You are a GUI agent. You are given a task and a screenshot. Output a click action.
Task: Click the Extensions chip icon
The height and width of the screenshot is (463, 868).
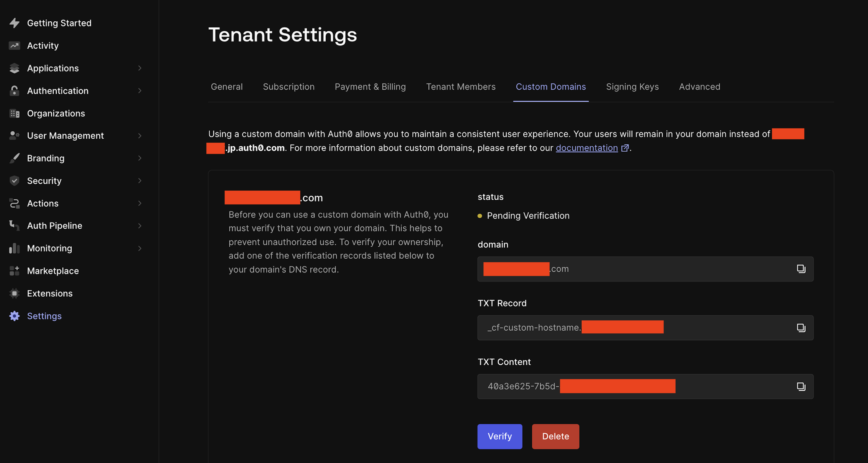point(14,293)
